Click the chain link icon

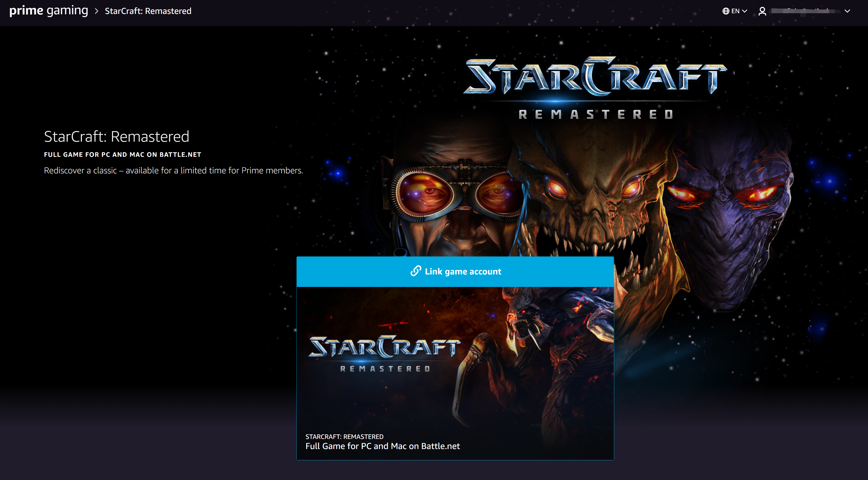(416, 271)
